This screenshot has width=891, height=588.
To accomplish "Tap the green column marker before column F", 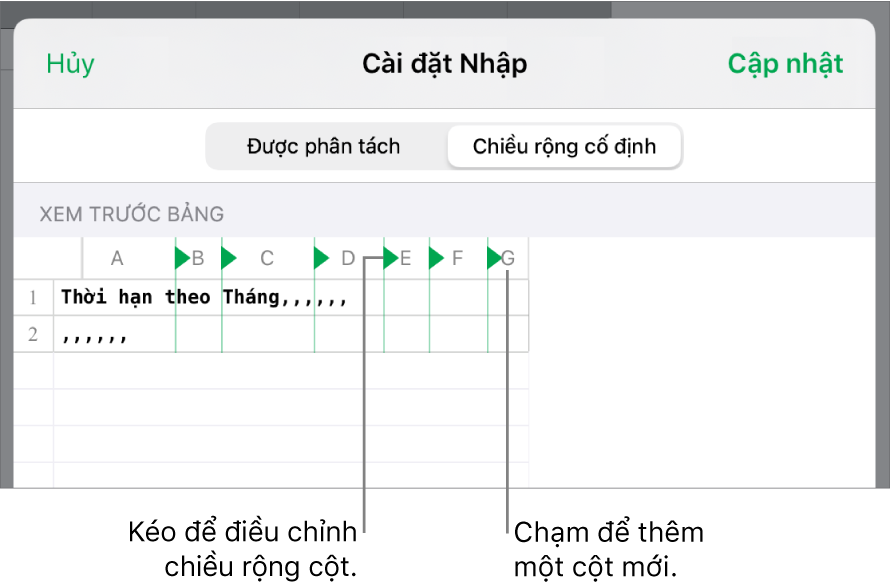I will [435, 258].
